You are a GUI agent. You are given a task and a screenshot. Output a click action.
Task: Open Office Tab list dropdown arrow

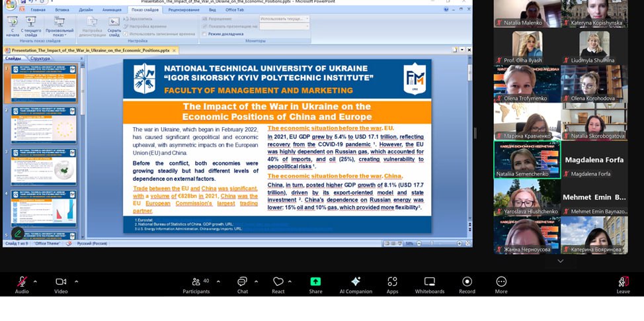click(x=462, y=50)
